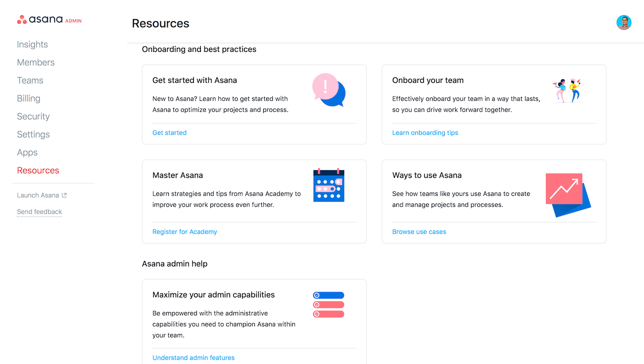Go to the Members section

(36, 62)
